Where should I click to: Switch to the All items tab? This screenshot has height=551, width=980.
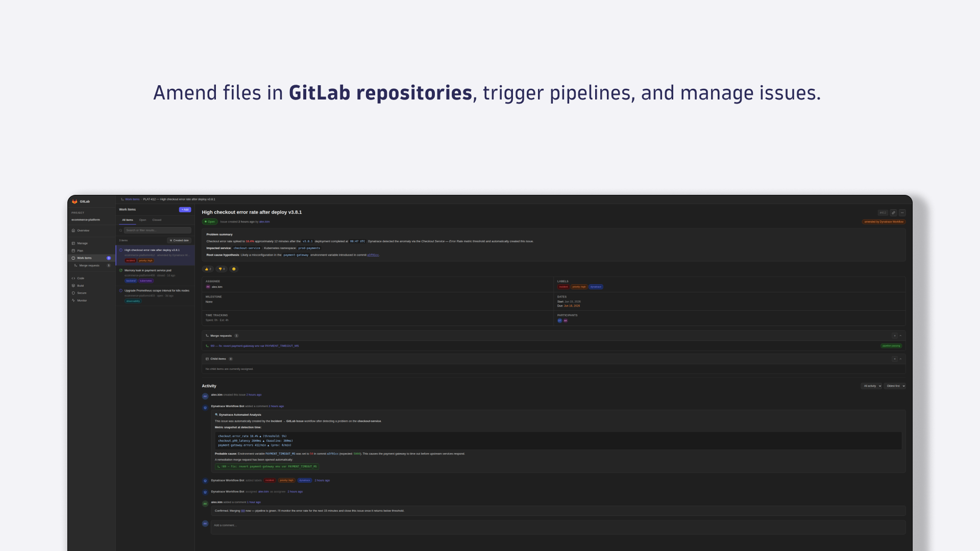click(128, 220)
